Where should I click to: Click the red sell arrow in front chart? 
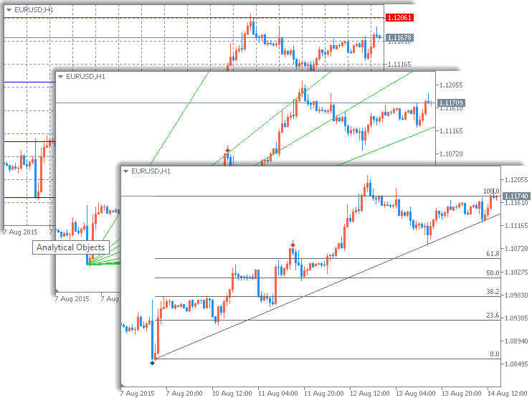pyautogui.click(x=293, y=245)
